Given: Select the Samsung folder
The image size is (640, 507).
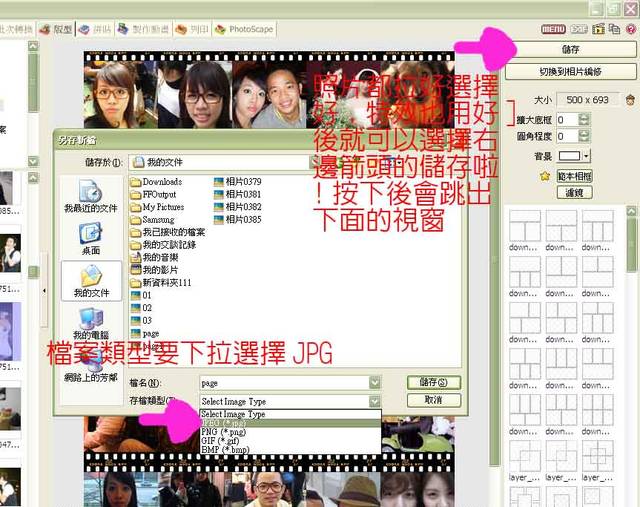Looking at the screenshot, I should coord(153,220).
